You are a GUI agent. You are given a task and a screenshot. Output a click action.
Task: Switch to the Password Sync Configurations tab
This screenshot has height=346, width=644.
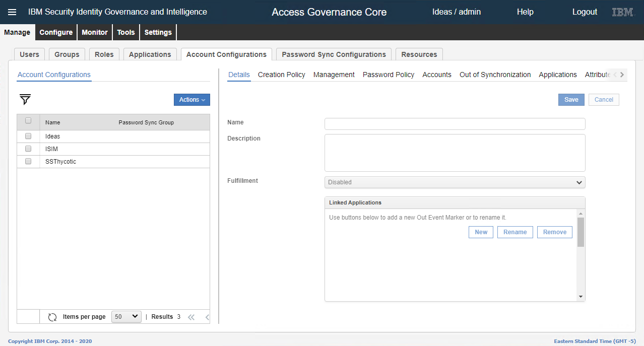coord(333,54)
